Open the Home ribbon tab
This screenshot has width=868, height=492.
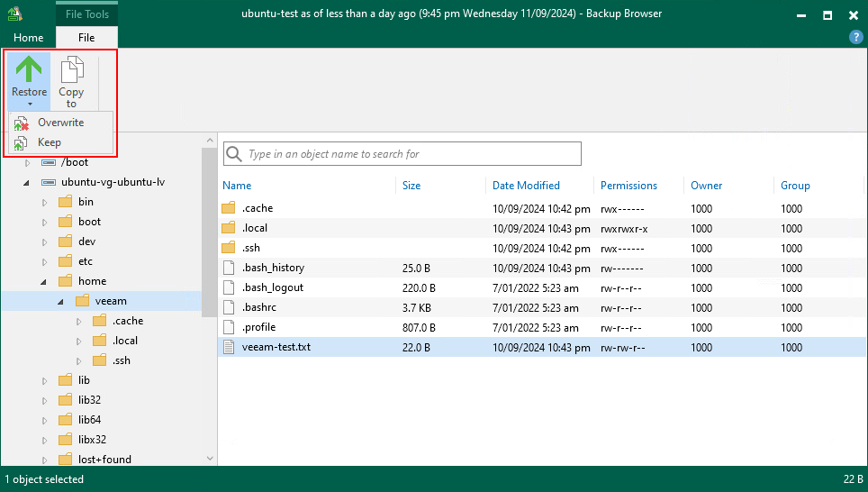point(28,38)
